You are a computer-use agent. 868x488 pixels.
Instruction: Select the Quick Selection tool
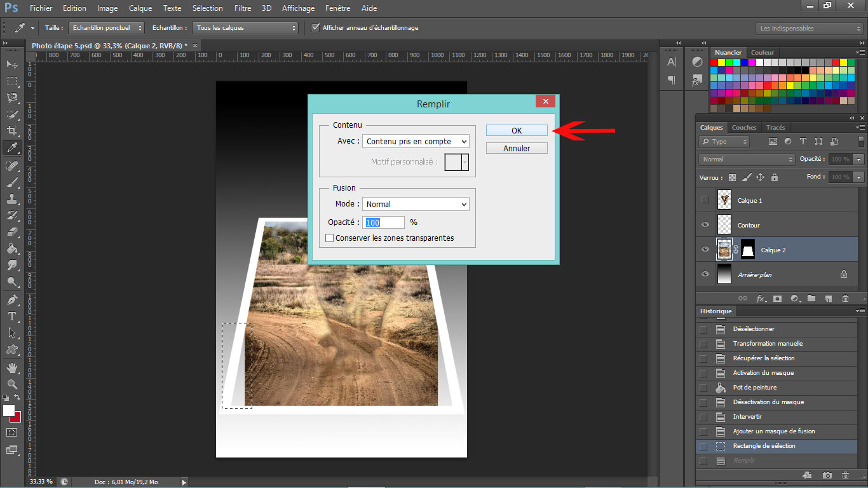(x=12, y=114)
